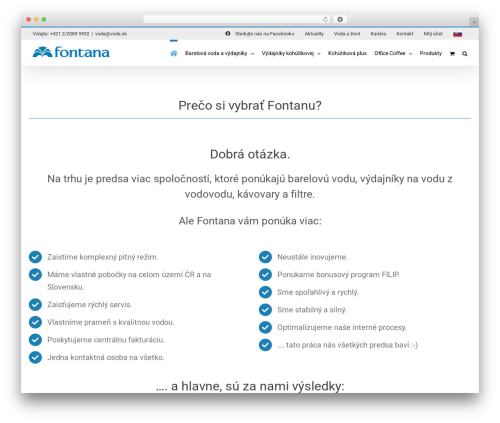
Task: Select the Slovak flag language icon
Action: tap(457, 34)
